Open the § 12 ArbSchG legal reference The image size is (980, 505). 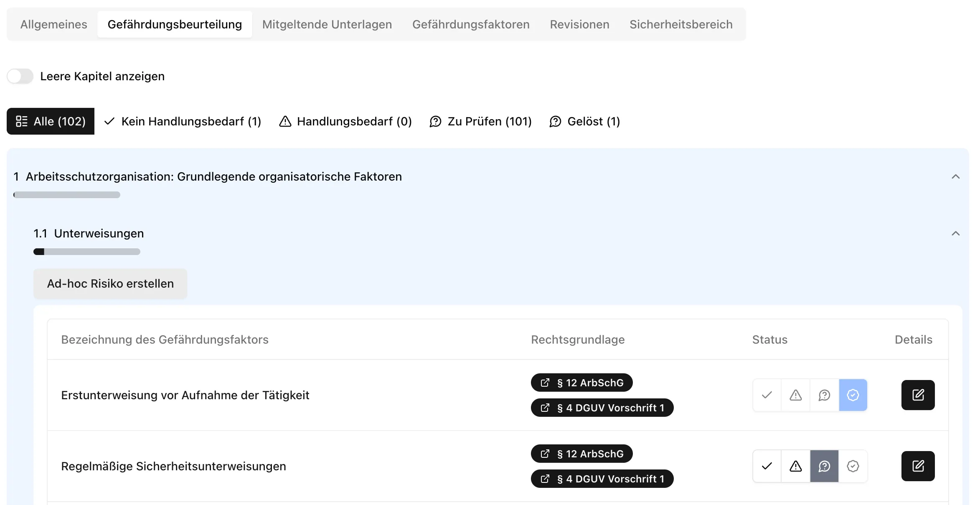[x=581, y=382]
